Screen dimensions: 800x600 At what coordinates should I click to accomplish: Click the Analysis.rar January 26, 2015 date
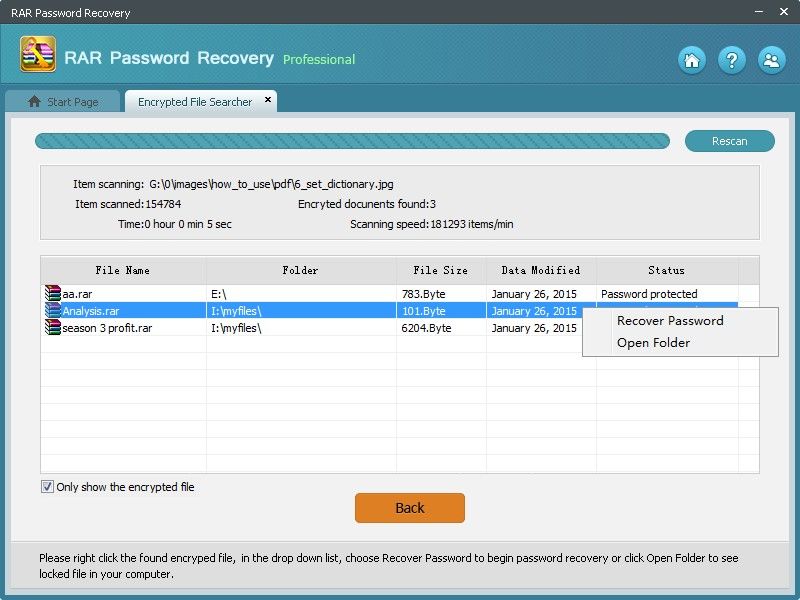(534, 311)
